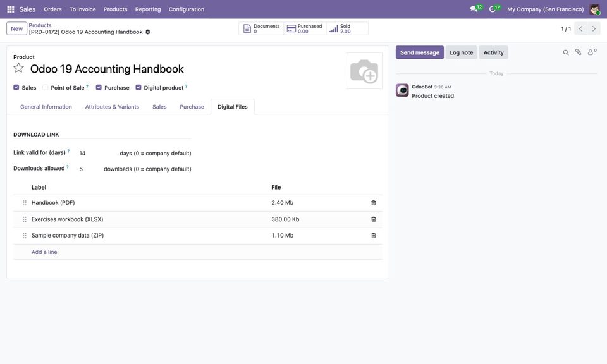
Task: Click the Send message button
Action: click(x=420, y=52)
